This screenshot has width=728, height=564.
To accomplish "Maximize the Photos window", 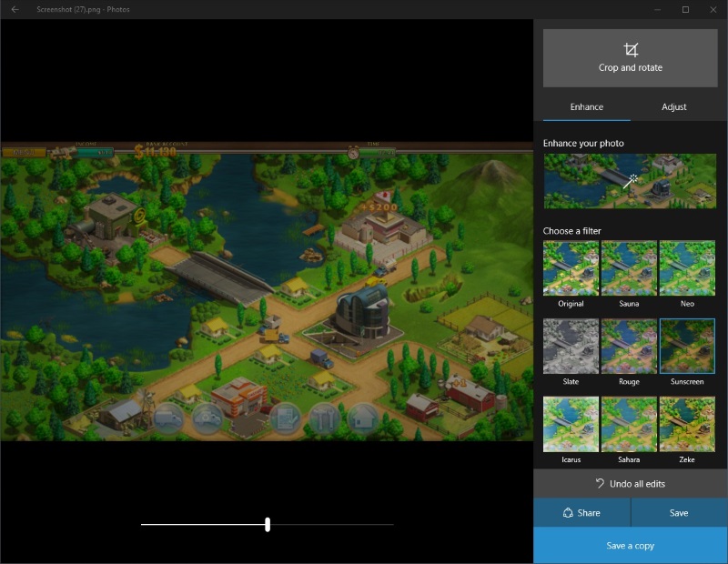I will [685, 9].
